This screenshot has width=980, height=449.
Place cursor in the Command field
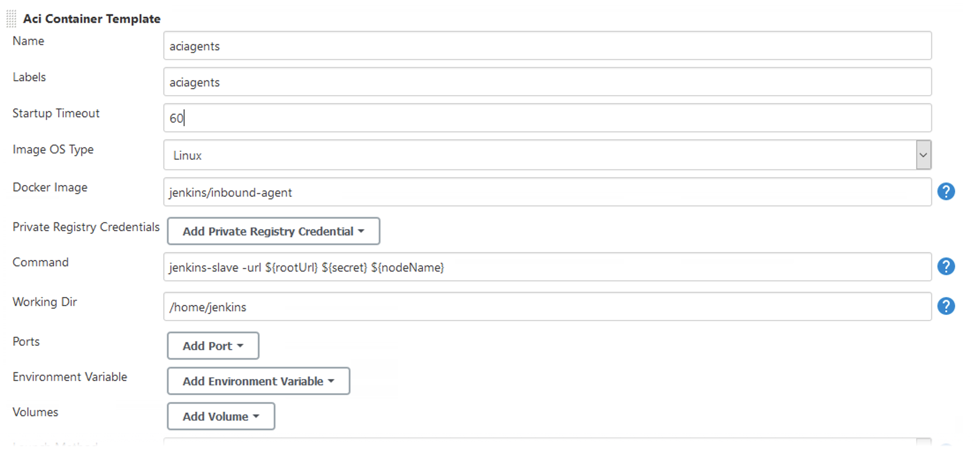[547, 267]
